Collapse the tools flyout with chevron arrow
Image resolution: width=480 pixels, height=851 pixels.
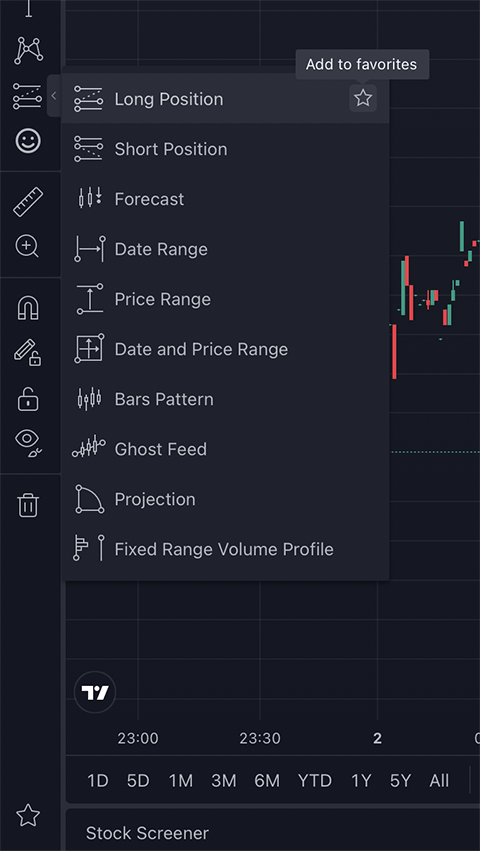tap(54, 96)
